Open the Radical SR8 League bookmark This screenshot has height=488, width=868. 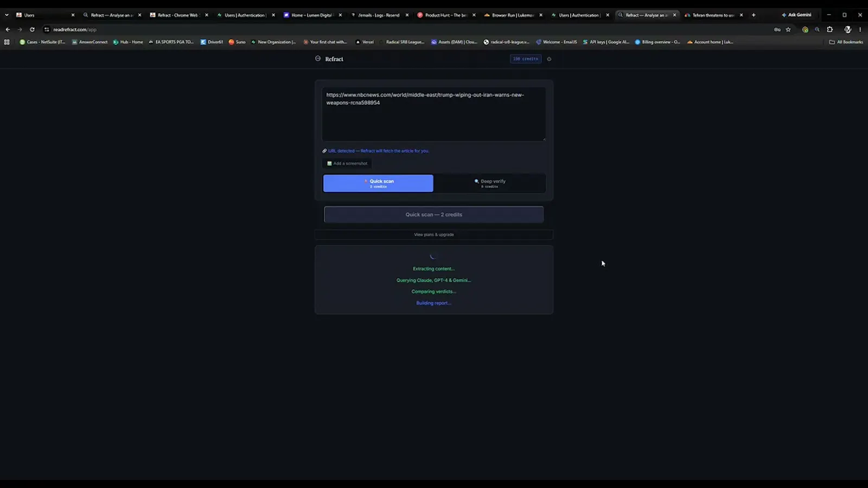coord(401,42)
